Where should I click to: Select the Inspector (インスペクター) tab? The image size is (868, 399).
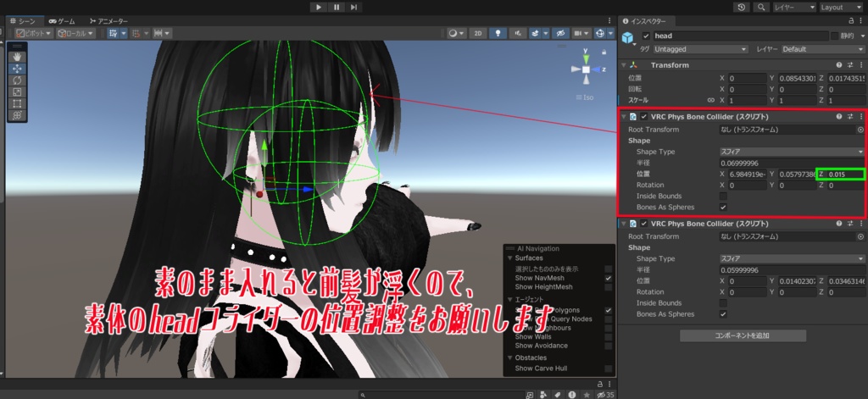(x=644, y=21)
